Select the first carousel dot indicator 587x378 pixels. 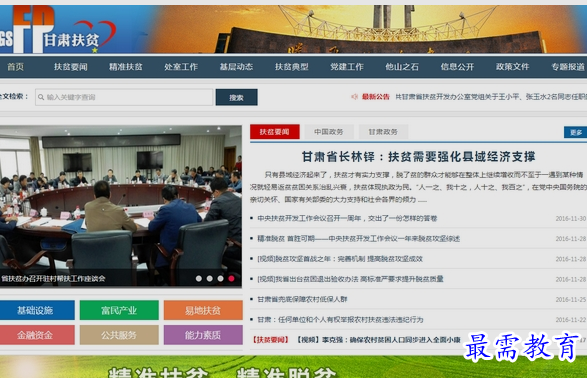199,278
